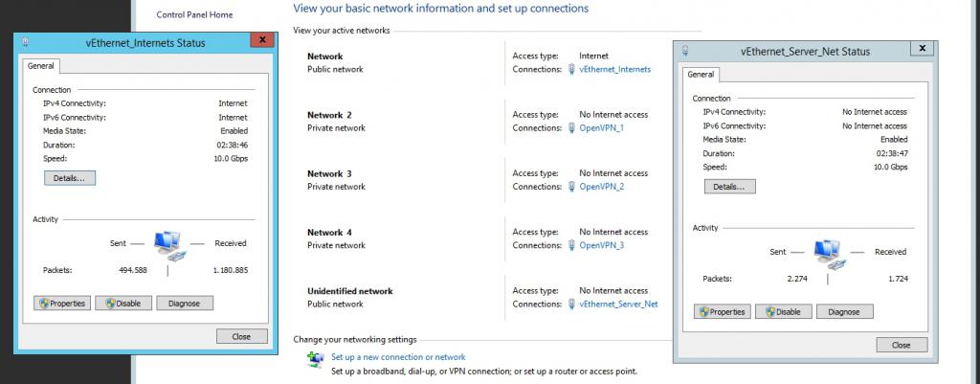Open the vEthernet_Server_Net connection link

[619, 305]
